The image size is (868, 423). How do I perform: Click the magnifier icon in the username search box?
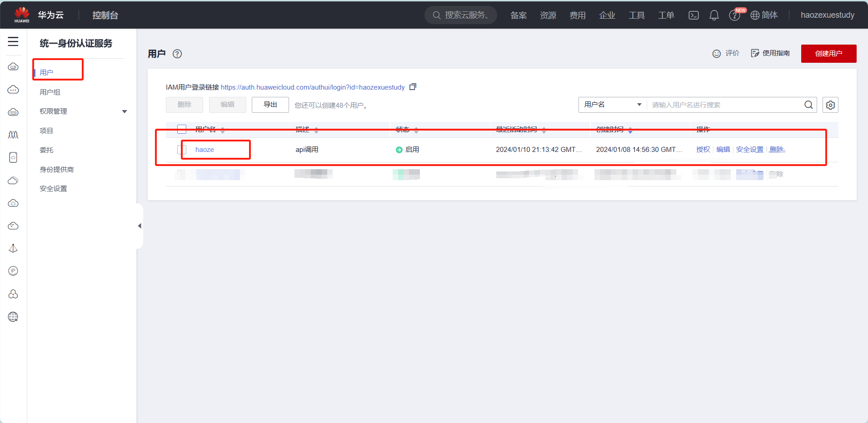coord(808,105)
